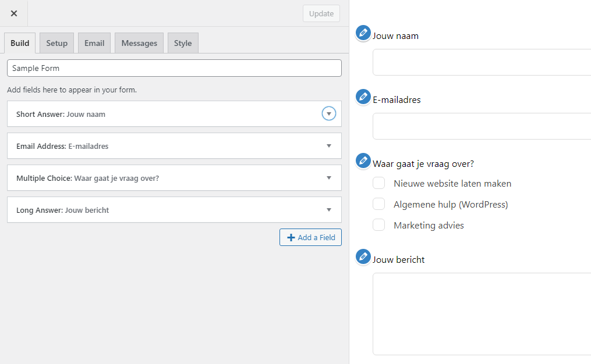This screenshot has height=364, width=591.
Task: Enable the Marketing advies checkbox
Action: coord(379,225)
